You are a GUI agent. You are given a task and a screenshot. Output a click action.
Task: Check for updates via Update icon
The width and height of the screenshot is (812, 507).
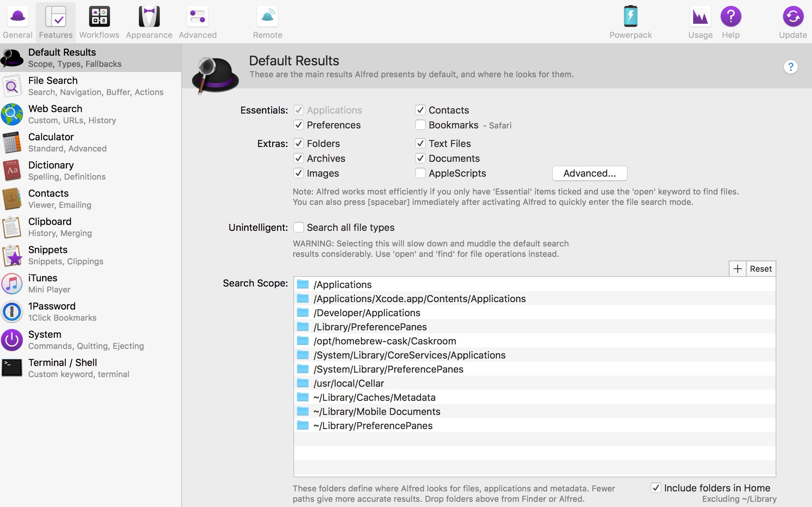coord(793,22)
